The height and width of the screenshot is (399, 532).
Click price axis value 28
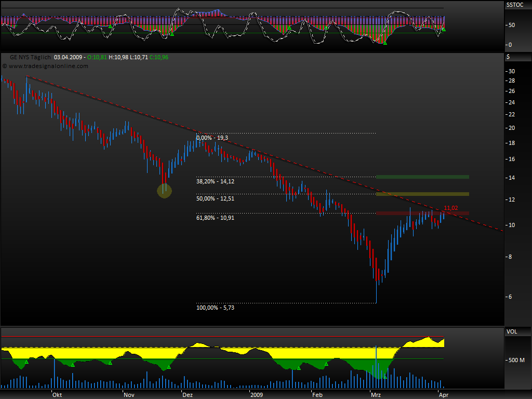pyautogui.click(x=512, y=81)
